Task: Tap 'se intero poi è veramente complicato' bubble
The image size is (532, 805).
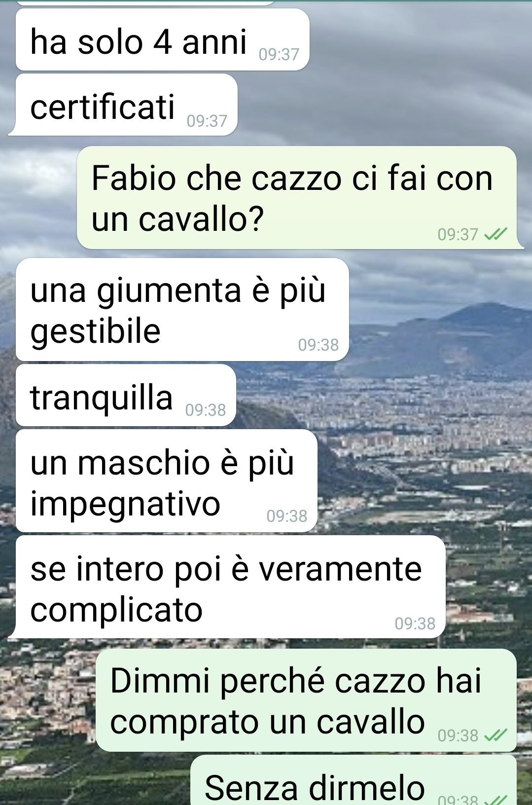Action: point(227,587)
